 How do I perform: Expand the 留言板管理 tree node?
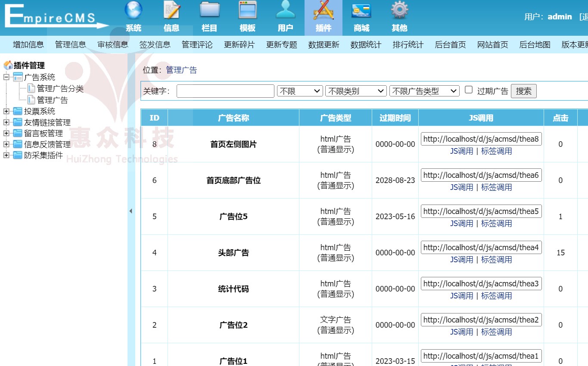pos(6,133)
